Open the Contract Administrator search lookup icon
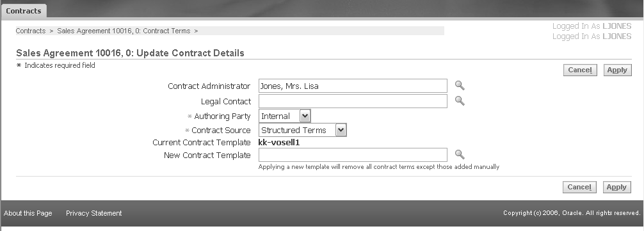The width and height of the screenshot is (644, 231). pyautogui.click(x=460, y=85)
